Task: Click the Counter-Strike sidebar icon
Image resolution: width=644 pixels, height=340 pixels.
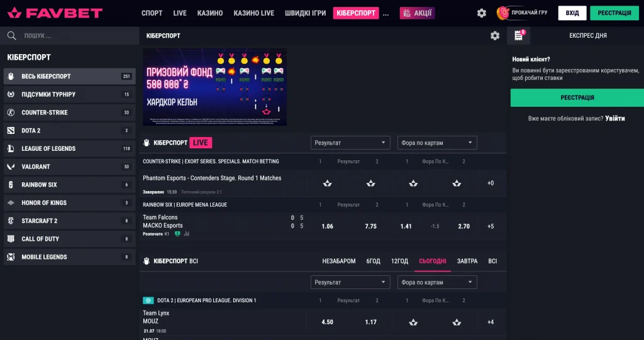Action: pos(11,112)
